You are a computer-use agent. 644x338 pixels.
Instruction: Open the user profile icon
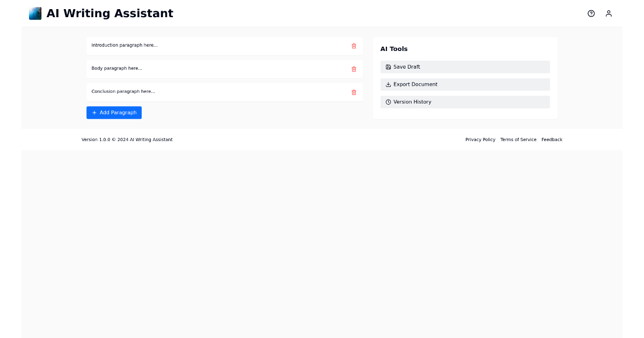click(609, 13)
